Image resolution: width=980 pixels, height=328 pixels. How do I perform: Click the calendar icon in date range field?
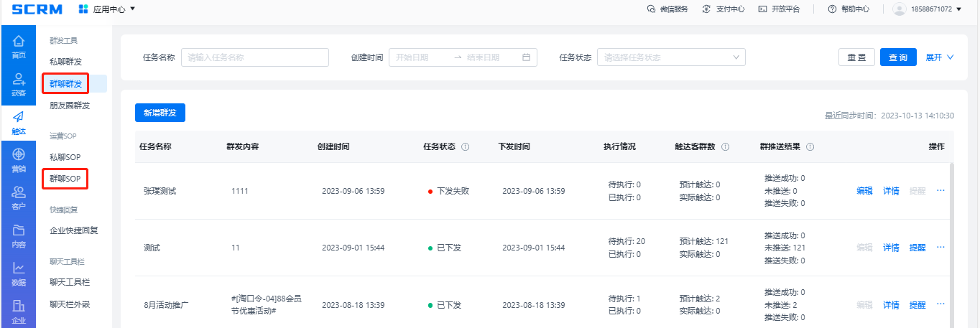point(526,57)
